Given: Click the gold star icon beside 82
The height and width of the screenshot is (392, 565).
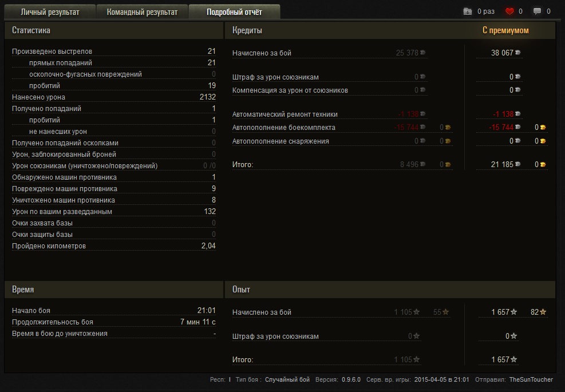Looking at the screenshot, I should click(x=543, y=312).
